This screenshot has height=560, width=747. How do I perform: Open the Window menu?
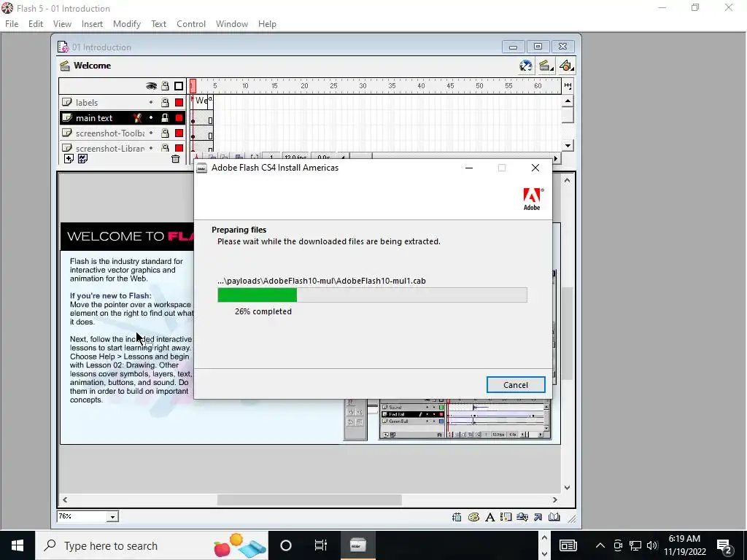[231, 24]
